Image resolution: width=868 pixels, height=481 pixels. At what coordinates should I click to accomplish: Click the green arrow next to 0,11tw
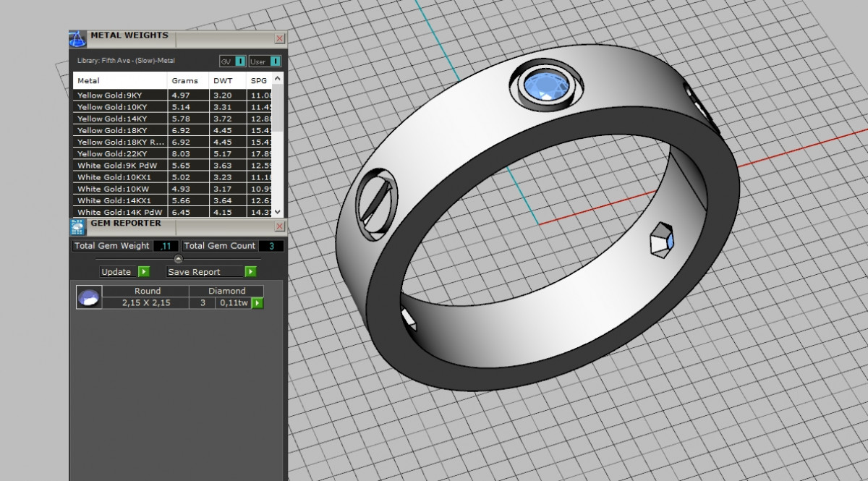coord(258,303)
